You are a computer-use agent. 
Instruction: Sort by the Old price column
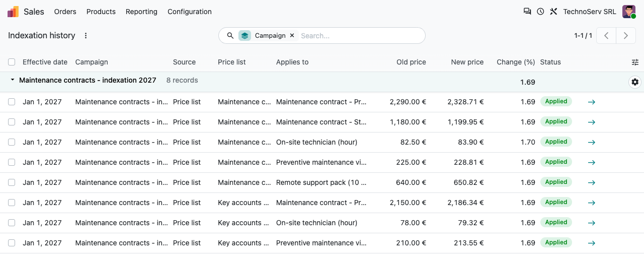click(411, 62)
